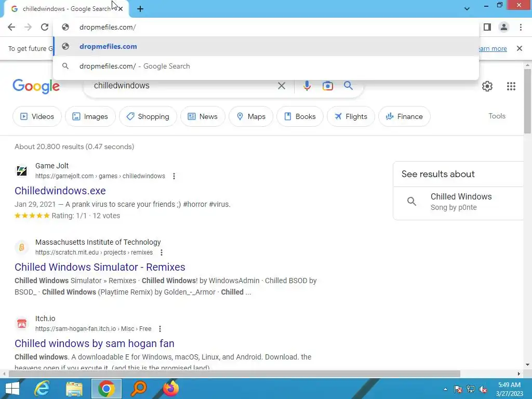Image resolution: width=532 pixels, height=399 pixels.
Task: Open the orange magnifier app on taskbar
Action: point(138,389)
